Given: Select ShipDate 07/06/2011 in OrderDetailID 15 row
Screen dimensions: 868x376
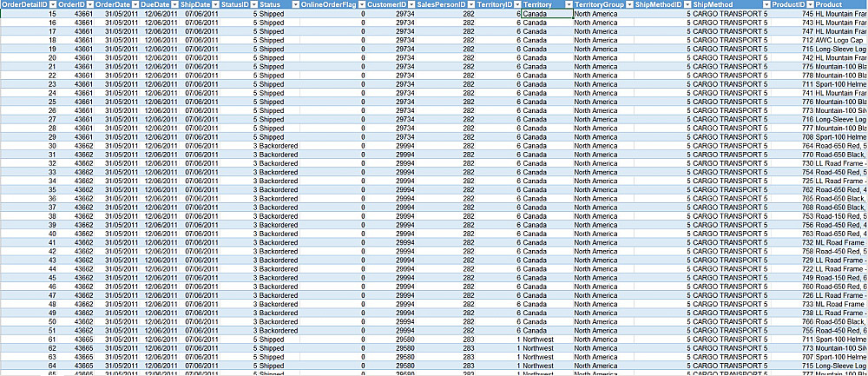Looking at the screenshot, I should coord(200,14).
